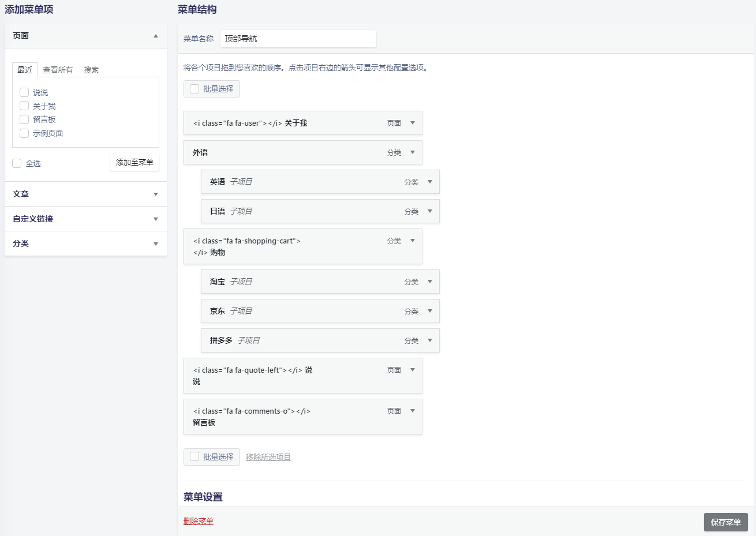Click the 删除菜单 link
This screenshot has height=536, width=756.
click(x=199, y=520)
